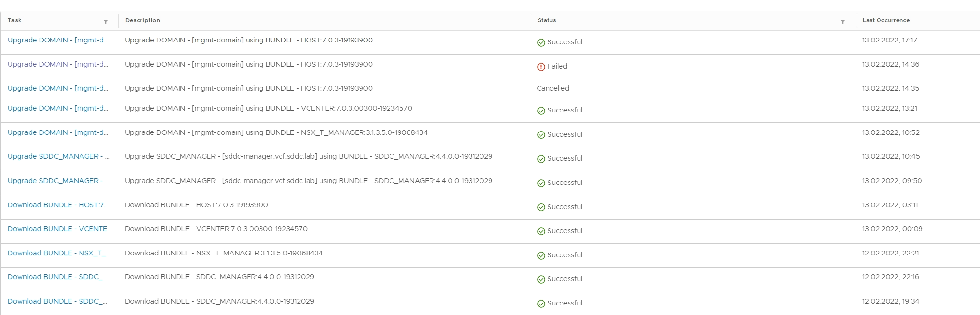
Task: Open the failed Upgrade DOMAIN task from 14:36
Action: [x=58, y=64]
